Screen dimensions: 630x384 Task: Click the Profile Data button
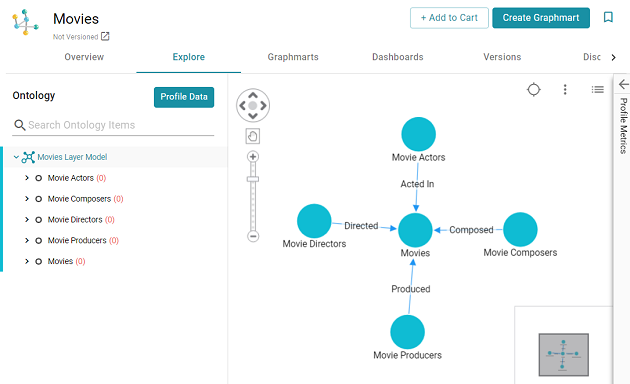click(184, 97)
